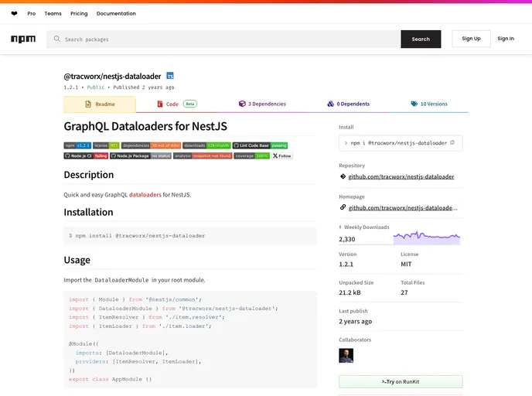Click the Installation section heading

(x=88, y=212)
